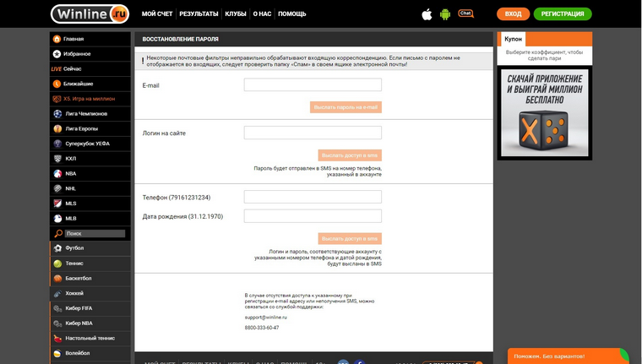Click the MLB league icon
642x364 pixels.
click(57, 218)
